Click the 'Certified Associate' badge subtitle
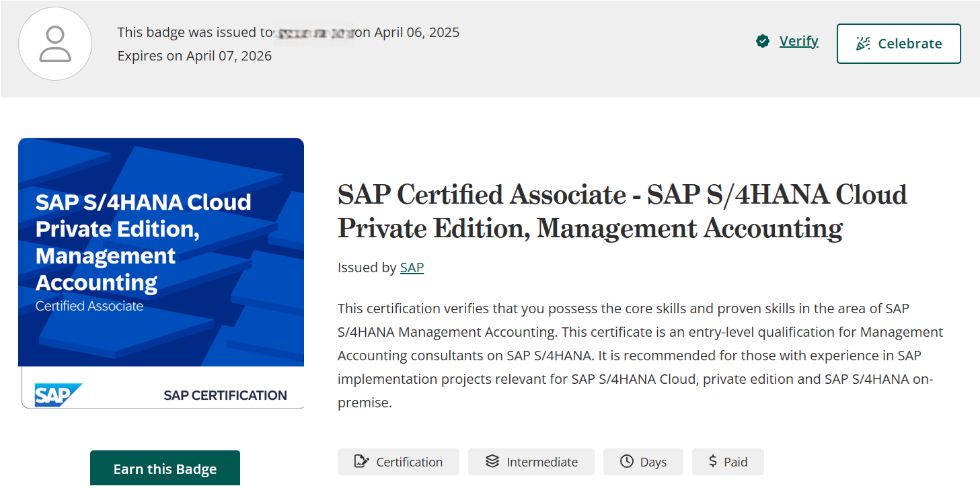 (x=89, y=306)
